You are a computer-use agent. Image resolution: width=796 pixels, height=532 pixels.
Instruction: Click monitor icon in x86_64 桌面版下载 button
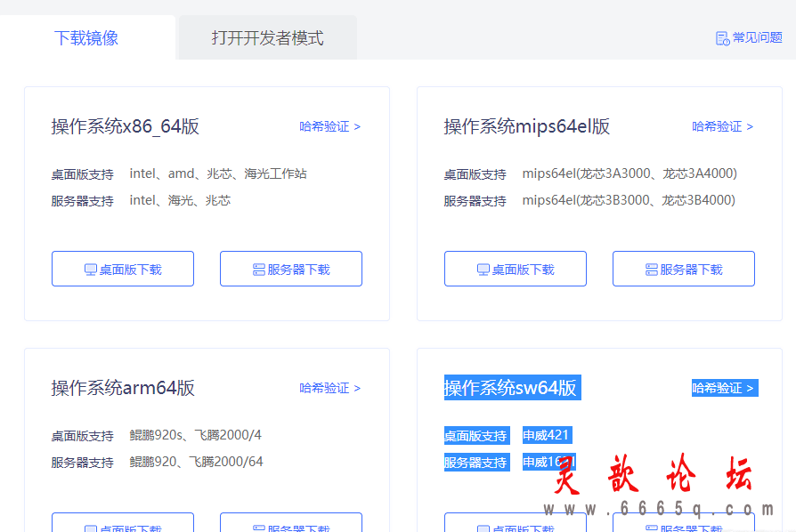[90, 270]
